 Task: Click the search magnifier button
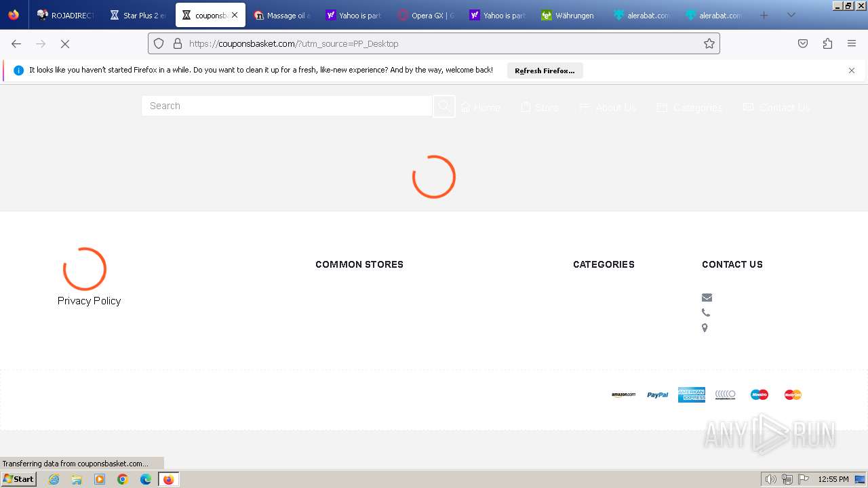[443, 106]
